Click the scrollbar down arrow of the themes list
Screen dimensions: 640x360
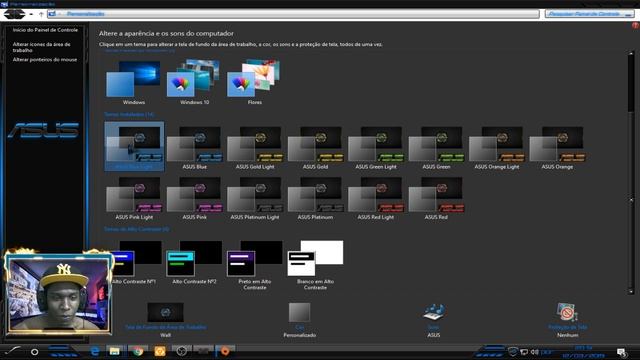(x=631, y=291)
